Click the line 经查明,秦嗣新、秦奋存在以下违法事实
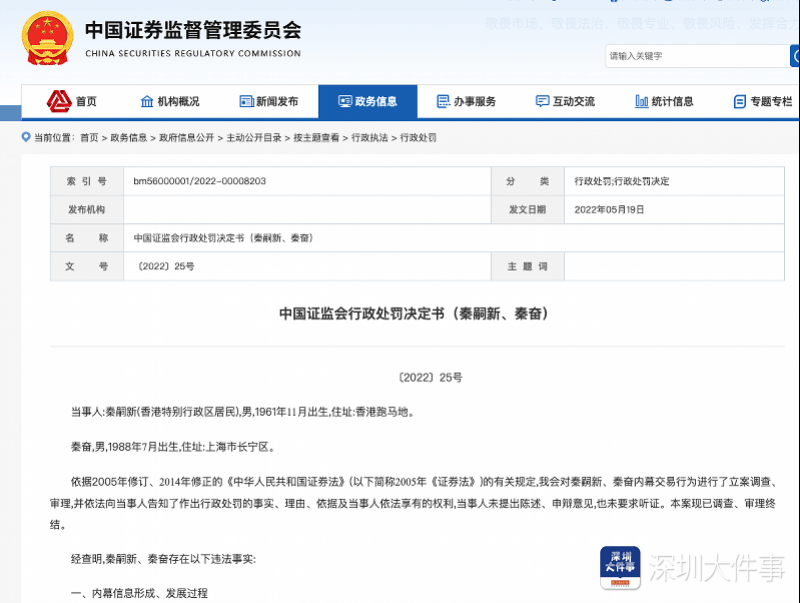Image resolution: width=800 pixels, height=603 pixels. 163,559
